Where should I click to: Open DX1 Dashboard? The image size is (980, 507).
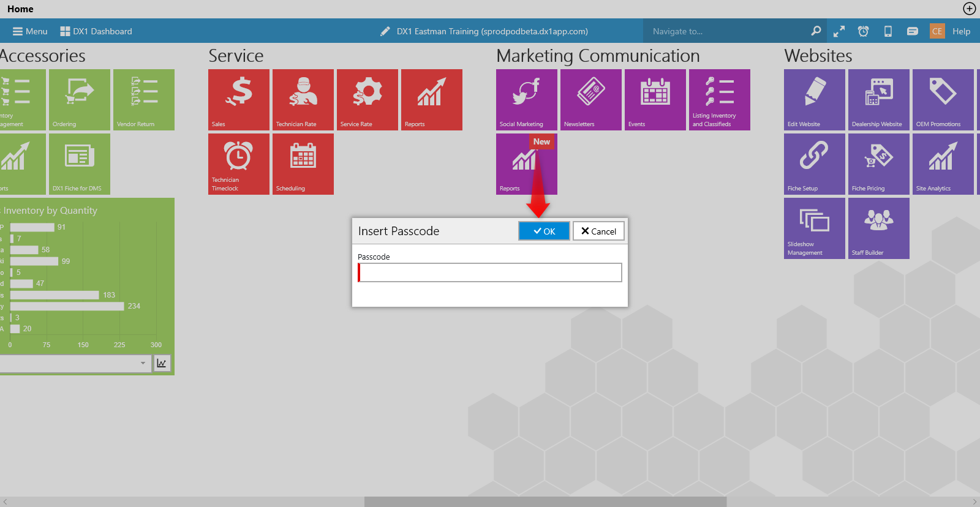pyautogui.click(x=96, y=31)
